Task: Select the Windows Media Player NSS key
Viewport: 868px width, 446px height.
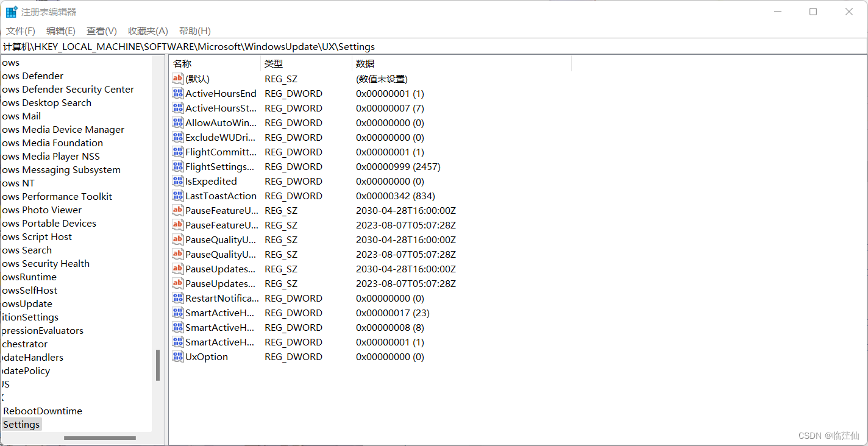Action: point(50,156)
